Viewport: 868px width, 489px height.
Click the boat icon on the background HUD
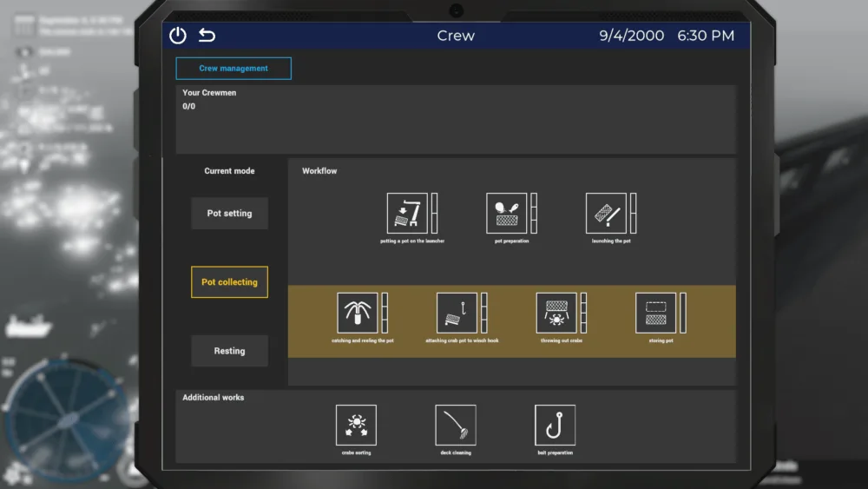click(29, 326)
